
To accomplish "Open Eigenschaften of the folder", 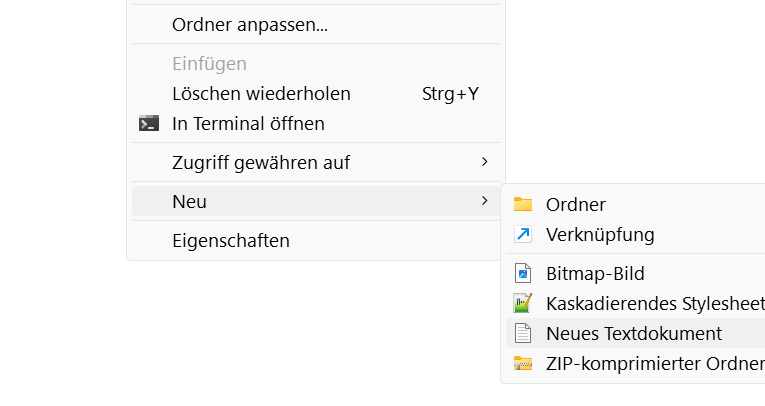I will point(231,241).
